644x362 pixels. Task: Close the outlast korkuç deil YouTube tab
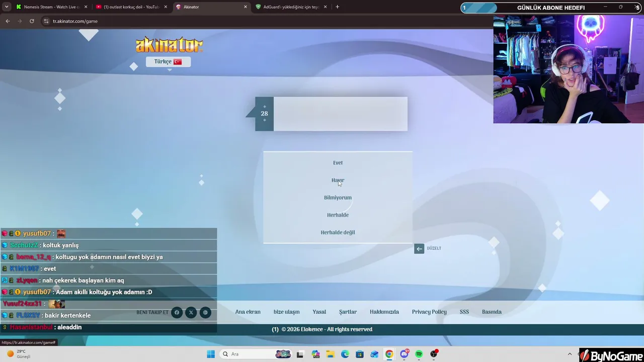click(x=166, y=7)
